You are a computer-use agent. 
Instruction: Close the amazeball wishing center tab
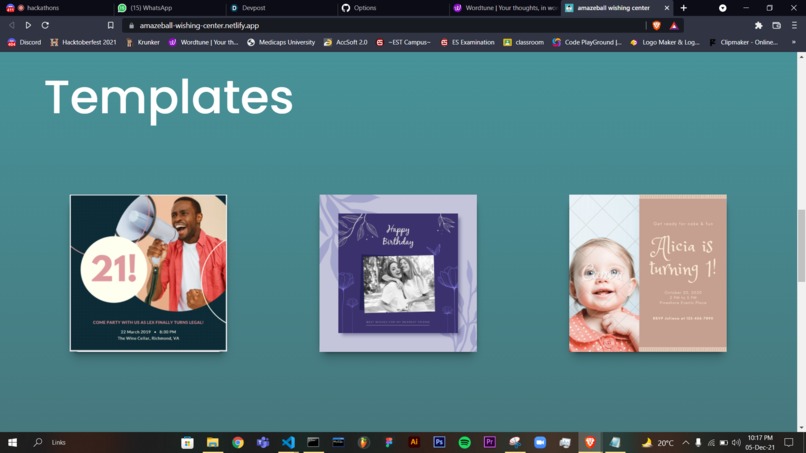[667, 8]
